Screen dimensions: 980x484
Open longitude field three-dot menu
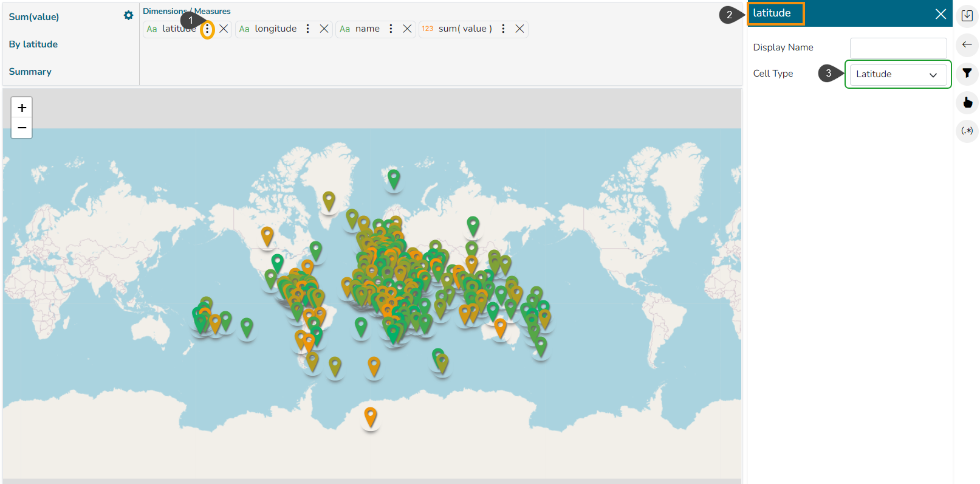click(308, 29)
